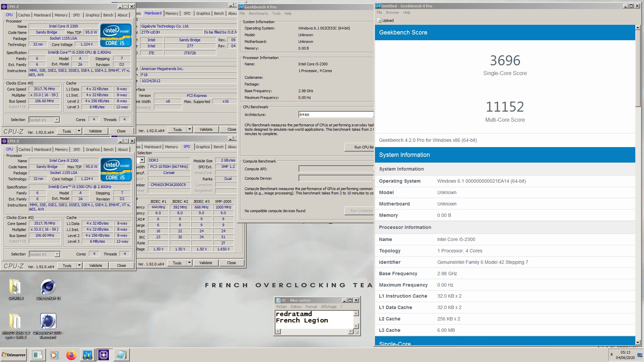Open Browser menu in Geekbench results window
The image size is (644, 362).
point(392,12)
